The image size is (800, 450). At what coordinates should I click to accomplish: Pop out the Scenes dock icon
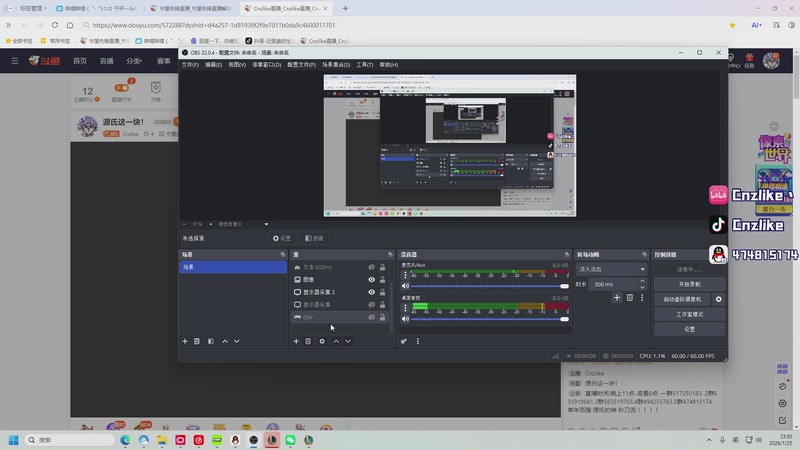pos(283,254)
